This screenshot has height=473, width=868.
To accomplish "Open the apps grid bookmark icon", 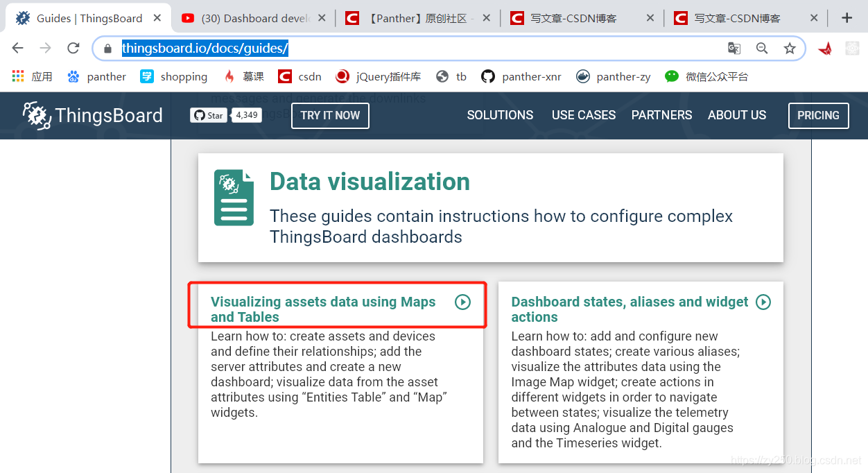I will tap(18, 76).
